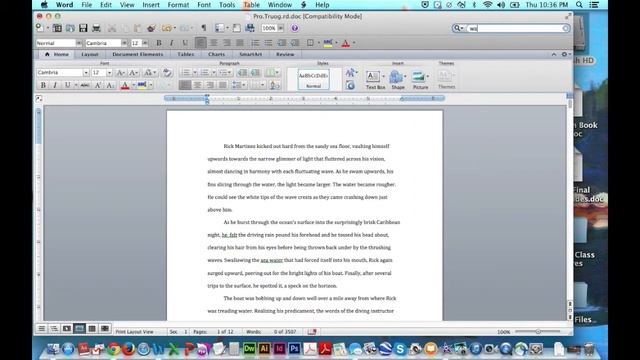
Task: Select Draft view icon in status bar
Action: pos(42,328)
